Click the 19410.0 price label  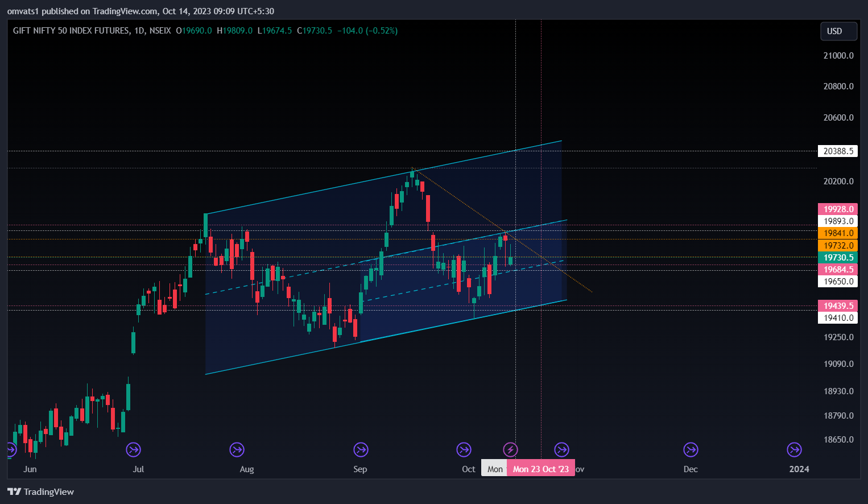(x=837, y=318)
